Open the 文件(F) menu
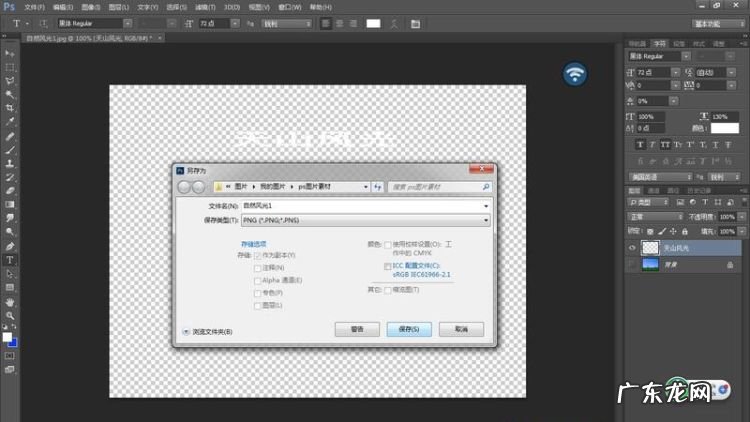Image resolution: width=750 pixels, height=422 pixels. point(33,6)
